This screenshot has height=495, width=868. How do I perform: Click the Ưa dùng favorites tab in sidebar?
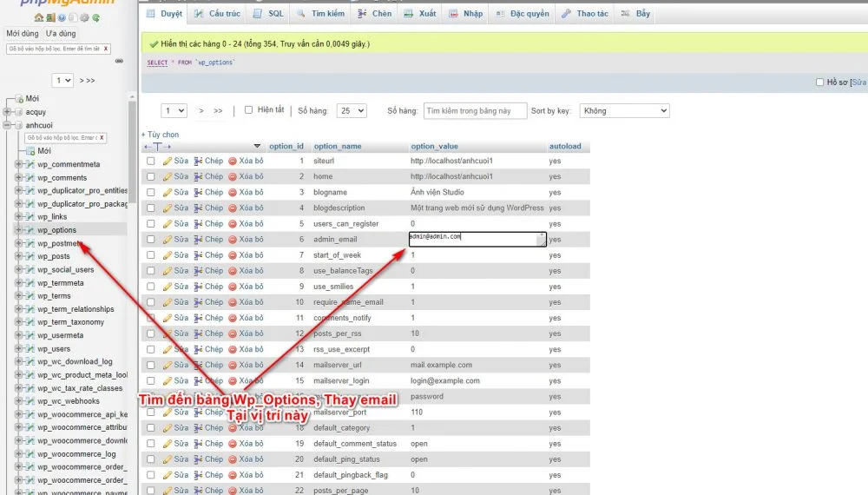coord(61,33)
